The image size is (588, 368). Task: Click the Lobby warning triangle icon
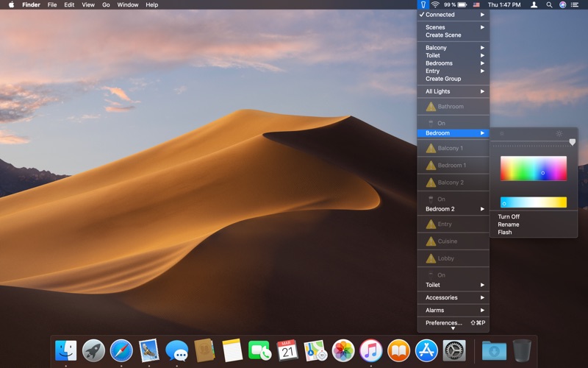tap(431, 258)
